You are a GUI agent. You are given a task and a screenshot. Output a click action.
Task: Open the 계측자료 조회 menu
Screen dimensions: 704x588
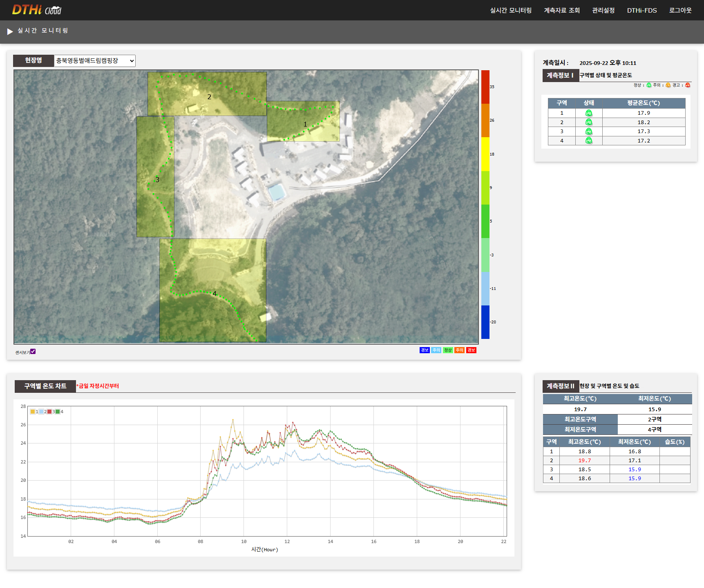pyautogui.click(x=562, y=10)
